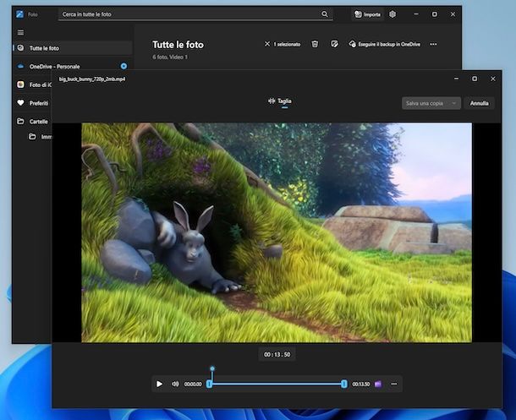Clear selection with the X next to 1 selezionato

[267, 44]
